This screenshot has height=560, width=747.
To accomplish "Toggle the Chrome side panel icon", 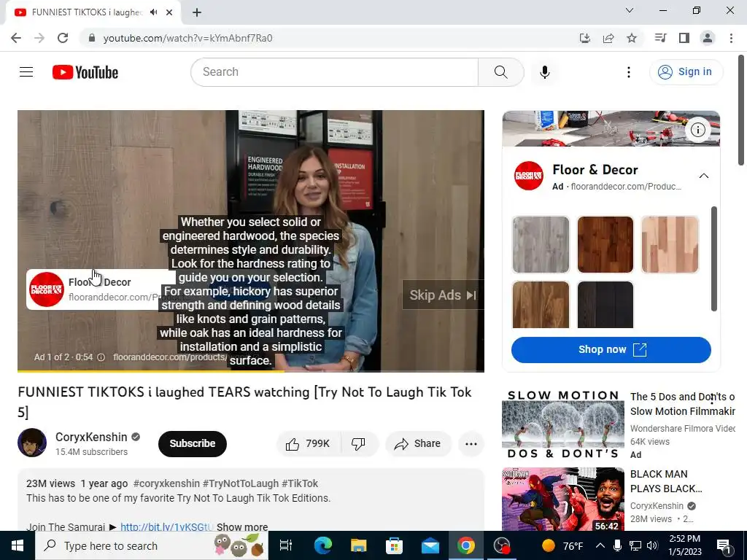I will click(x=684, y=38).
